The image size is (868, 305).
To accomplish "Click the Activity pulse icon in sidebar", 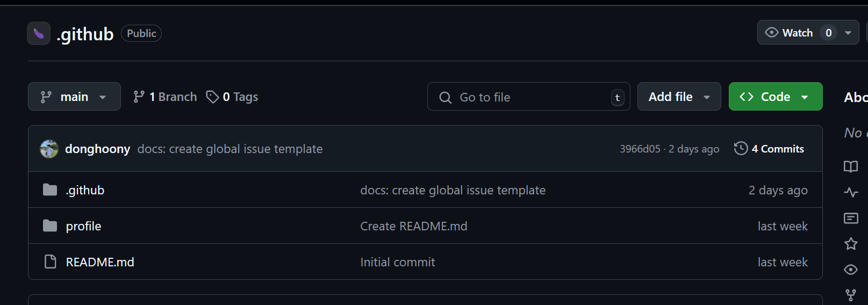I will click(x=851, y=192).
